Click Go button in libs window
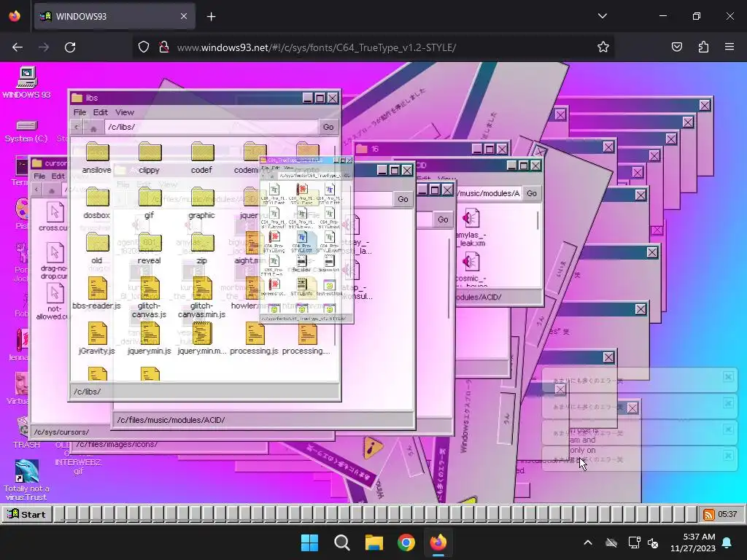The image size is (747, 560). [328, 127]
